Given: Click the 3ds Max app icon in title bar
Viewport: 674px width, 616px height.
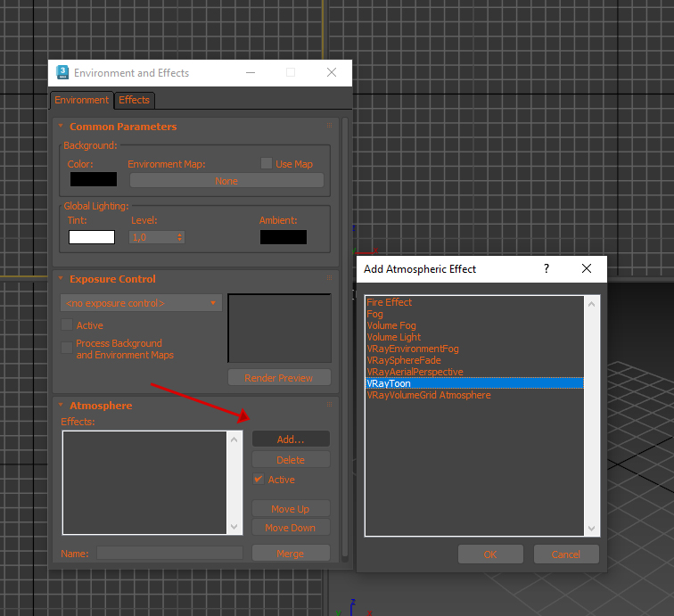Looking at the screenshot, I should click(62, 72).
